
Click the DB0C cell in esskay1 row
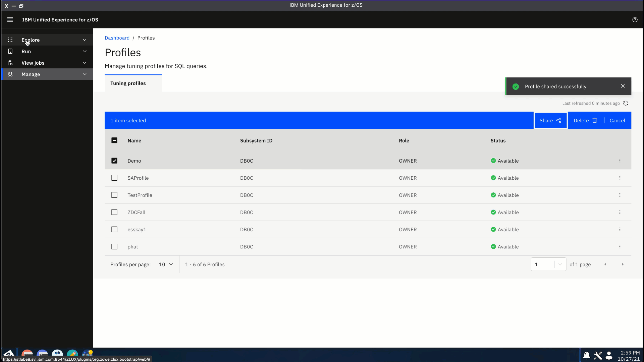tap(247, 230)
